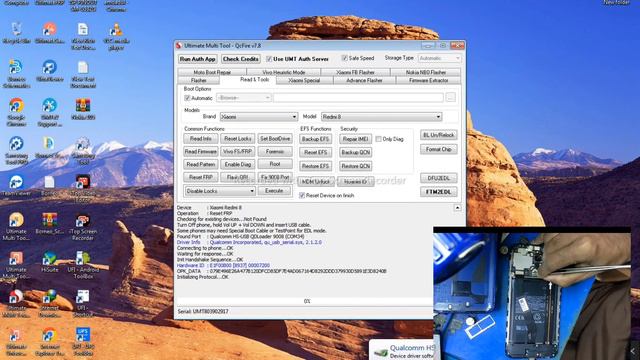
Task: Open the Xiaomi Special tab
Action: point(304,80)
